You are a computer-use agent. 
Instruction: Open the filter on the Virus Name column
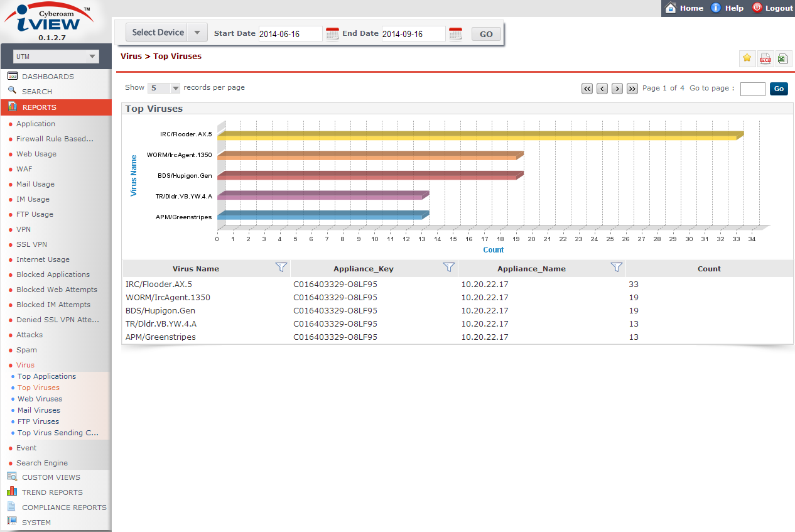[281, 267]
